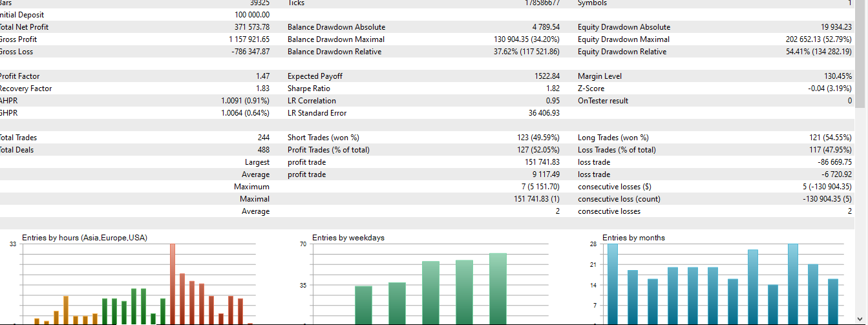Select the value 130 904.35 (34.20%)
Viewport: 868px width, 325px height.
click(527, 39)
